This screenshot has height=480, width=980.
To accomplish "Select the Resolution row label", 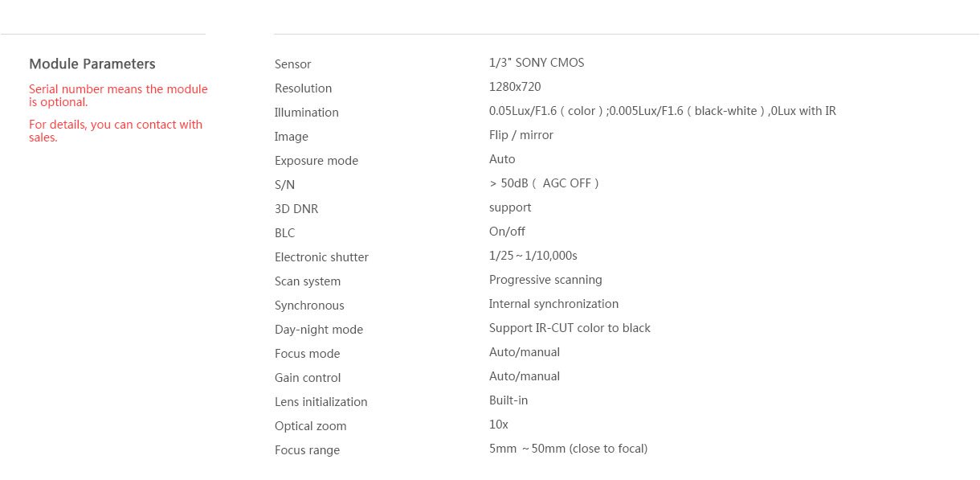I will pos(303,88).
